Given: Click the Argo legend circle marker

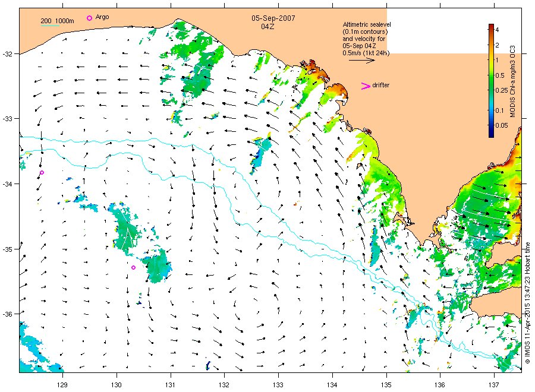Looking at the screenshot, I should [89, 18].
